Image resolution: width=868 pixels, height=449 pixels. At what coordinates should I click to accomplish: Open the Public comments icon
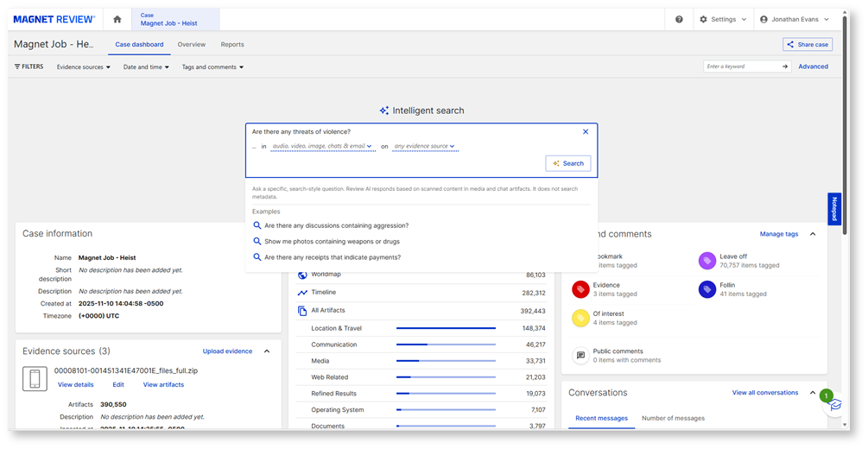[x=580, y=356]
